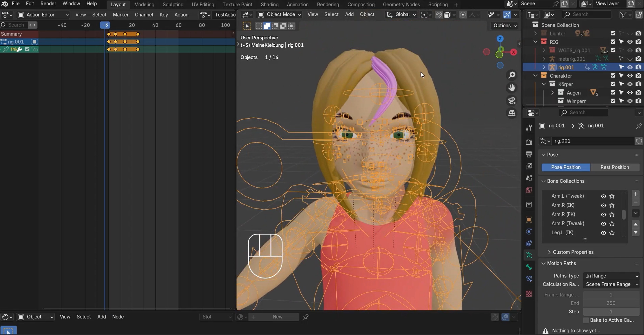Click the new collection icon in the Outliner

(x=639, y=15)
